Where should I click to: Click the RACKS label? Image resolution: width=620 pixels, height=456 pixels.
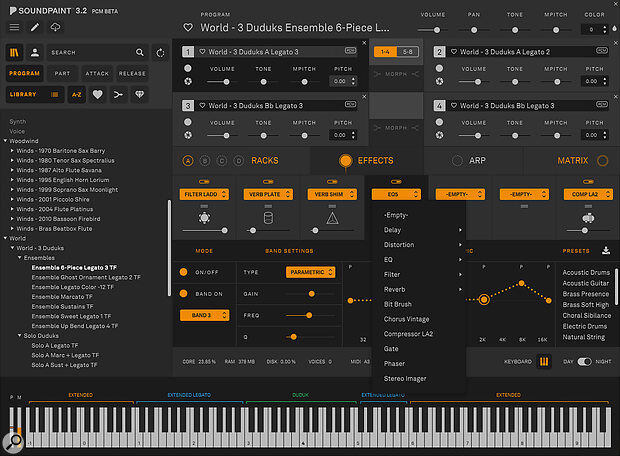(265, 161)
